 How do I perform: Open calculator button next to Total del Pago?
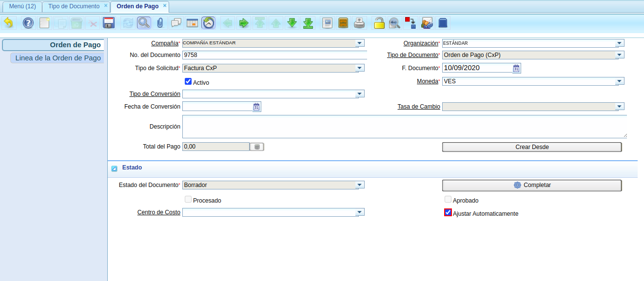(x=257, y=147)
